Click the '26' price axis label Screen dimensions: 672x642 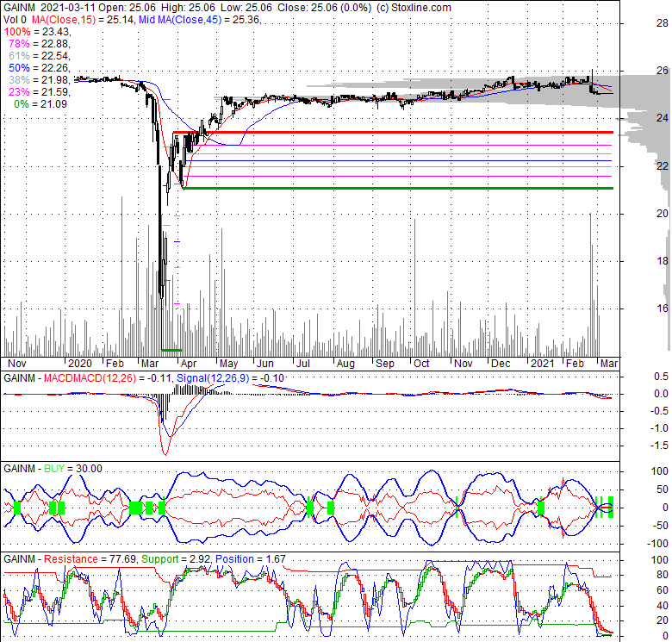point(663,71)
